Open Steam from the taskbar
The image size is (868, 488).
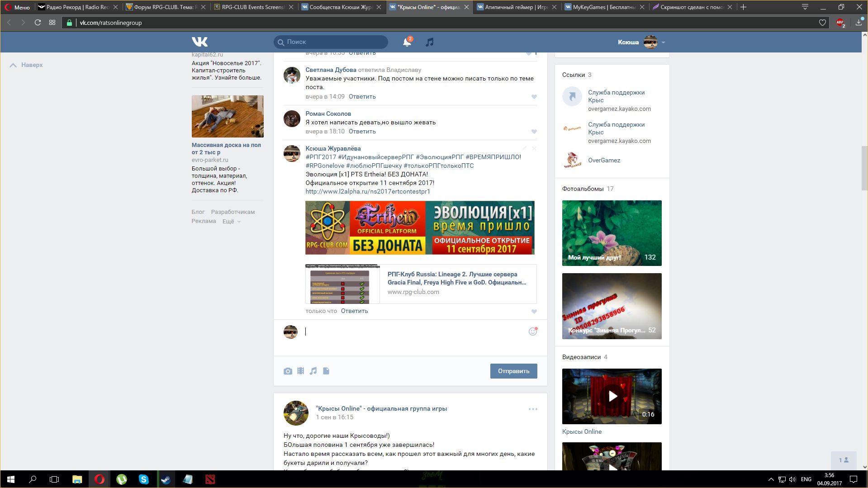coord(166,479)
